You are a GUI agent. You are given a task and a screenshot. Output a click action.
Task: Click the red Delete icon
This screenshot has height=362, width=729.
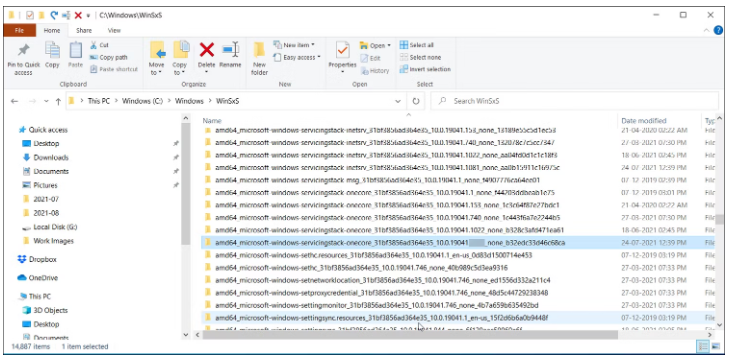[x=207, y=49]
